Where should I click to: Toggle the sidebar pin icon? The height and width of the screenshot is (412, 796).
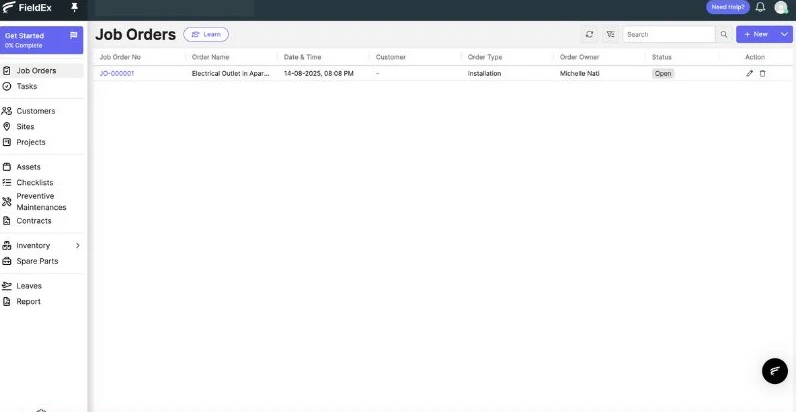pyautogui.click(x=74, y=8)
